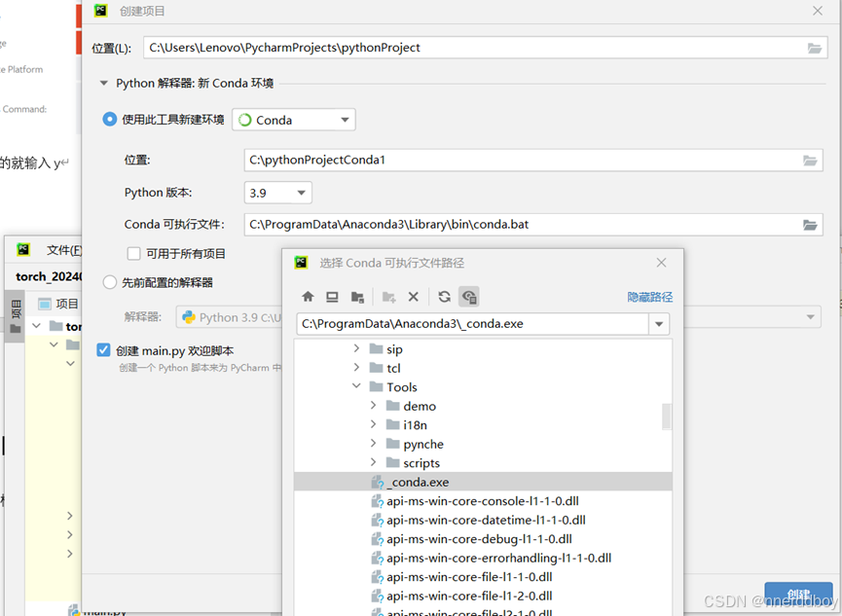Expand the tcl folder
The height and width of the screenshot is (616, 842).
(x=356, y=367)
